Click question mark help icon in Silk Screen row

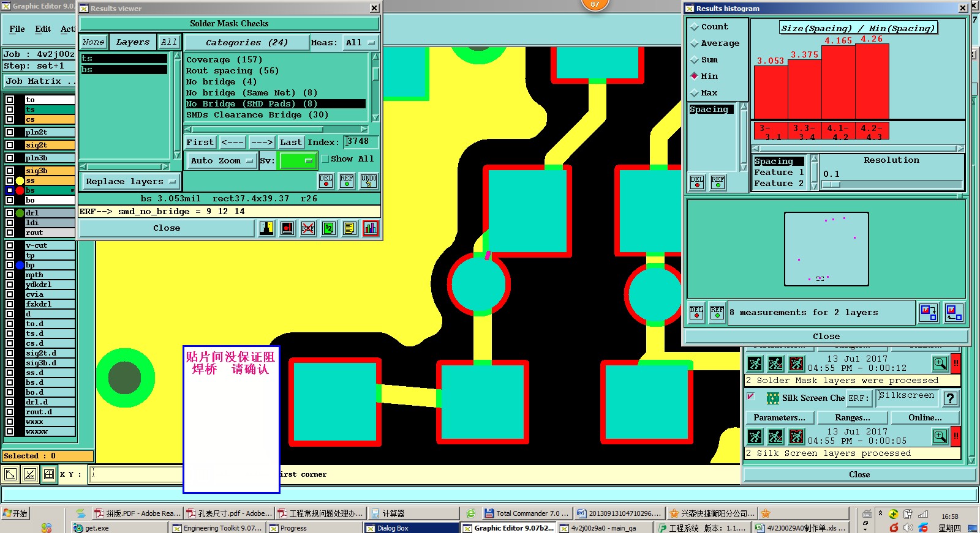[951, 398]
